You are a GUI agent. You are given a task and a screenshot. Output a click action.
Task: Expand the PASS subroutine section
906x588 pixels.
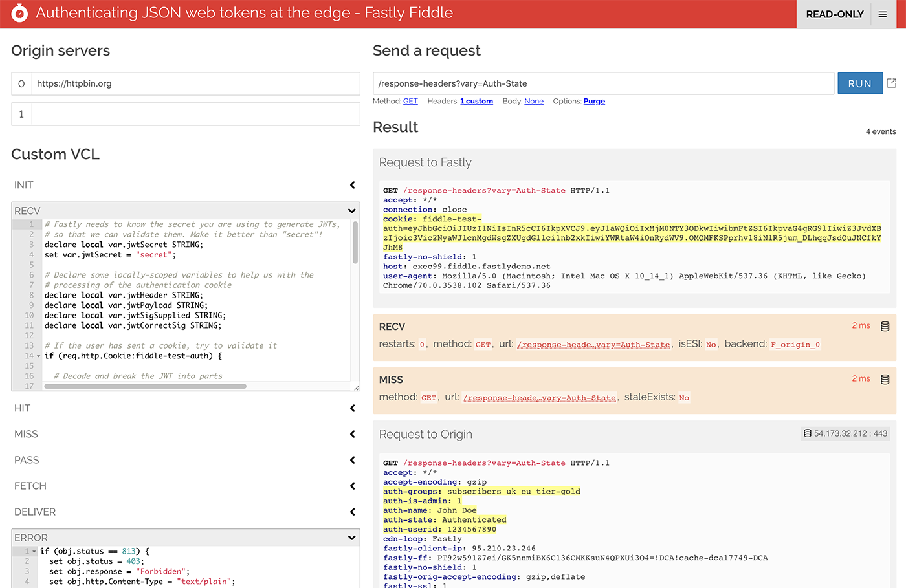pos(352,460)
